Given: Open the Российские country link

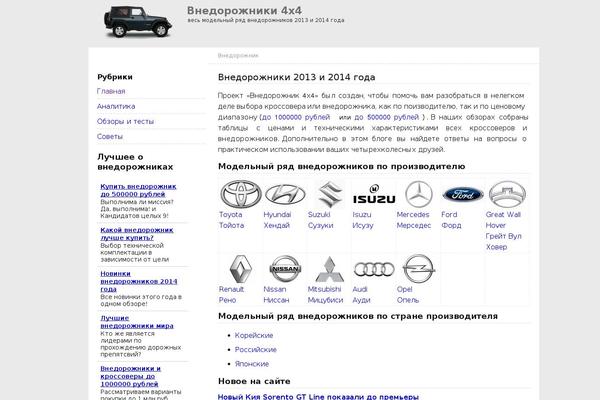Looking at the screenshot, I should (x=256, y=349).
